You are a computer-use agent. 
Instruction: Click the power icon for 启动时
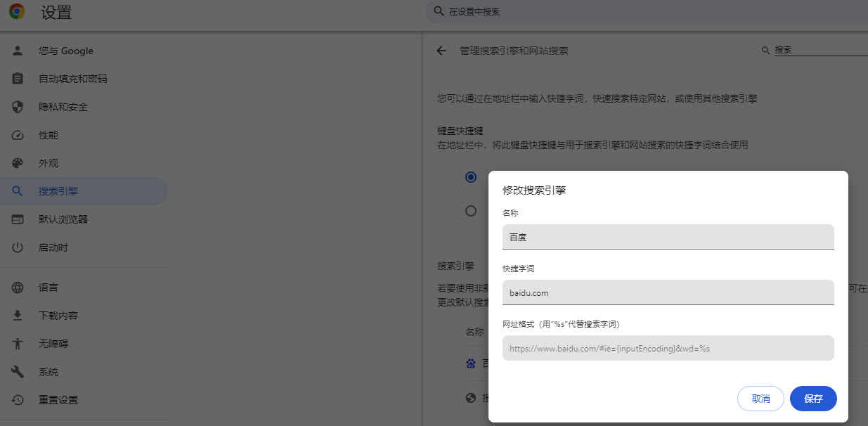pyautogui.click(x=18, y=247)
